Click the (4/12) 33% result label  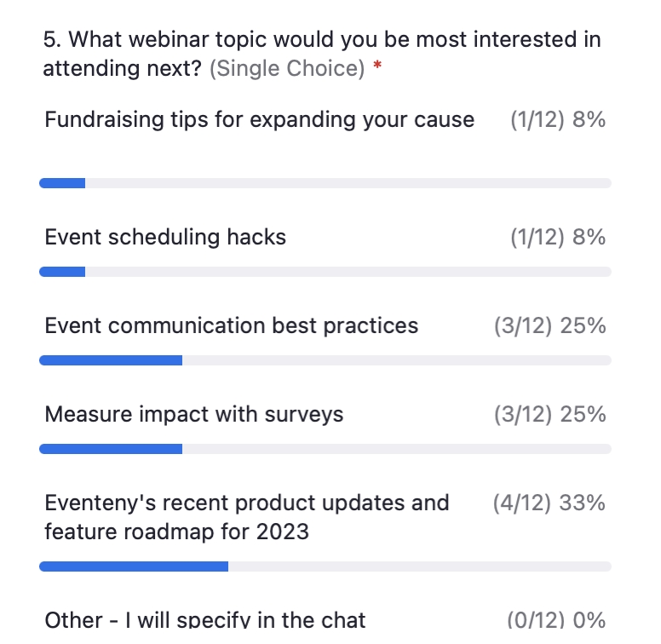[x=549, y=503]
